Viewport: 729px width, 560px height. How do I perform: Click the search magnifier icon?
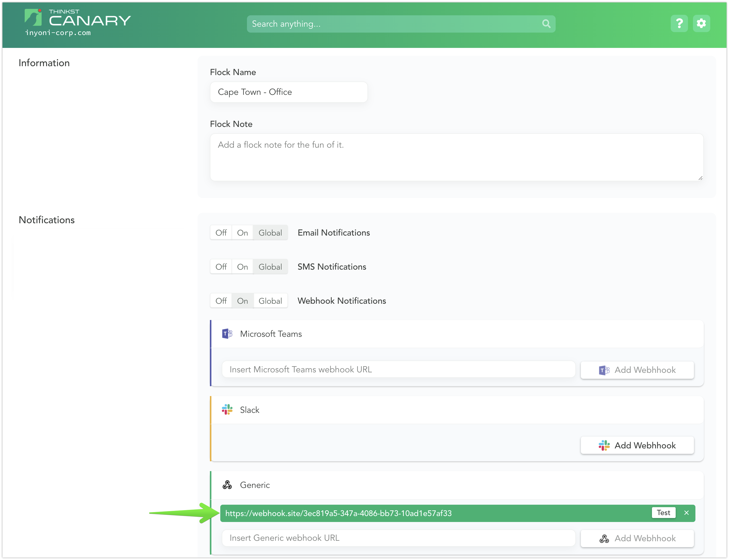pos(546,24)
